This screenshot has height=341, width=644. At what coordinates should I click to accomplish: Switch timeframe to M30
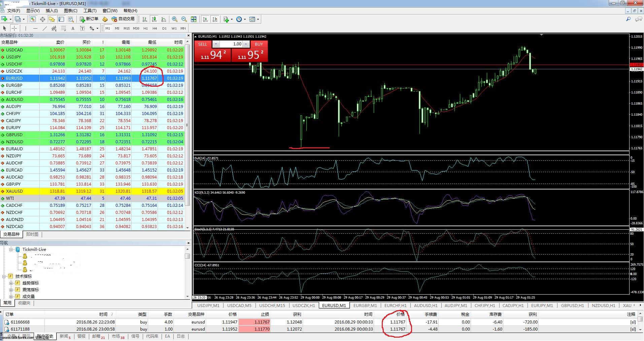click(x=136, y=28)
